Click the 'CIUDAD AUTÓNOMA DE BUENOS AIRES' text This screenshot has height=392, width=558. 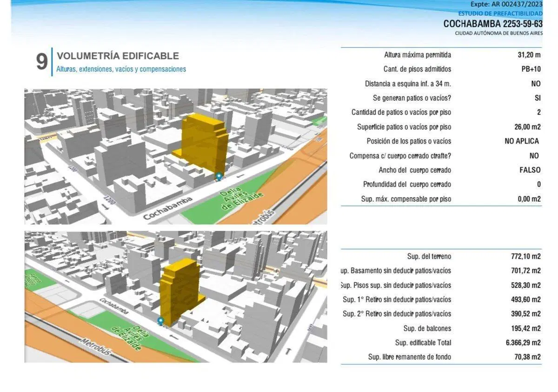[x=499, y=33]
